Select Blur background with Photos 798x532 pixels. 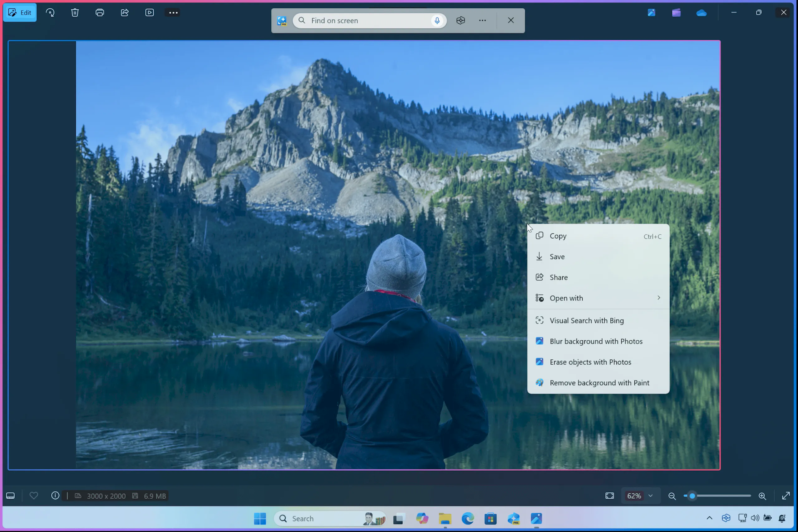tap(595, 341)
